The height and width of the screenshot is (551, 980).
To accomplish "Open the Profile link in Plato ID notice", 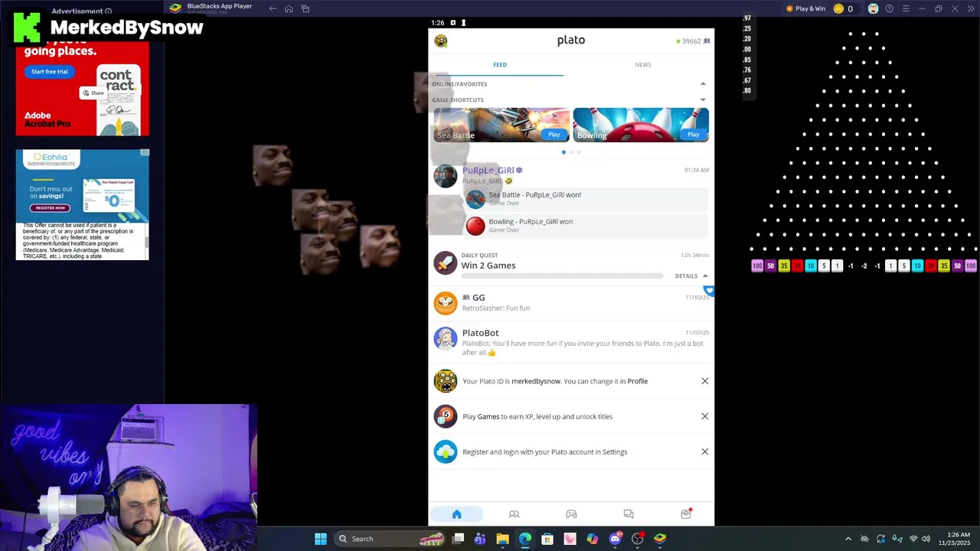I will pos(638,381).
